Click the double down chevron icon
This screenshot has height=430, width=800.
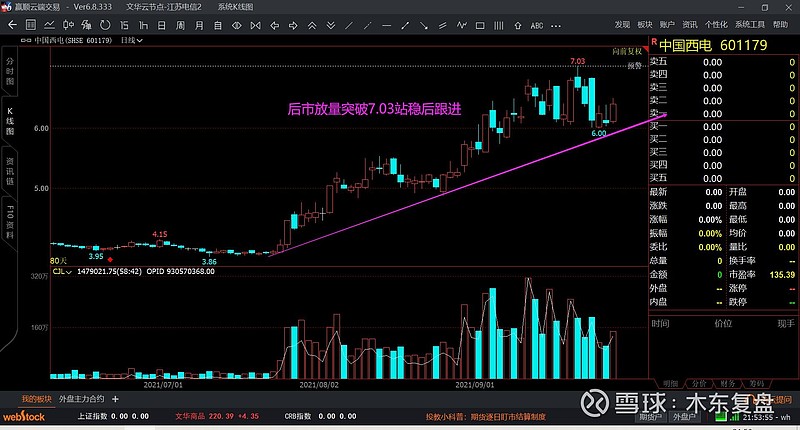[x=331, y=25]
